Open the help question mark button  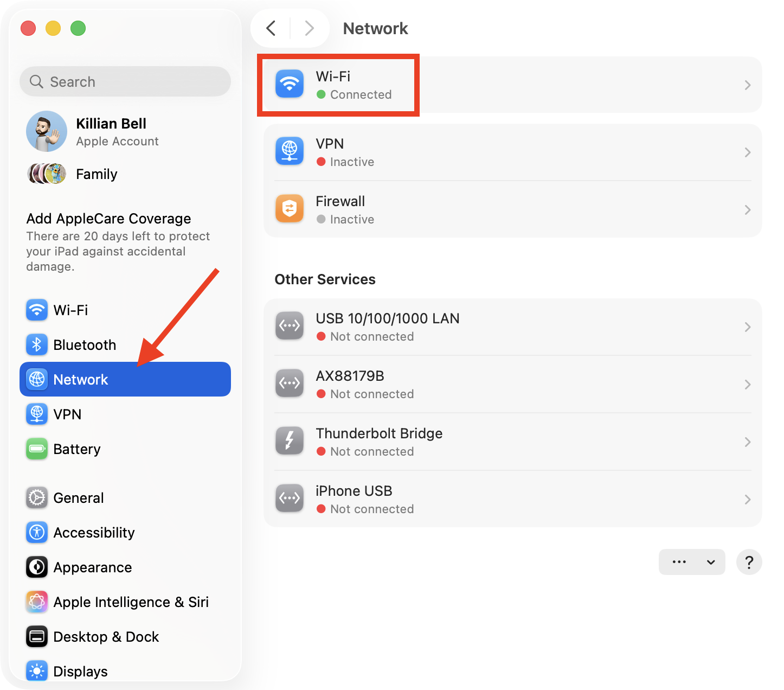click(749, 562)
